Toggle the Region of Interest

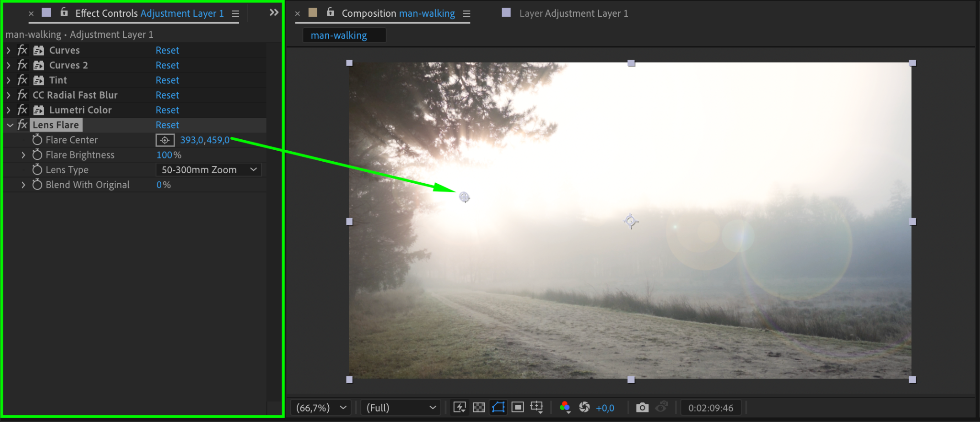(518, 407)
